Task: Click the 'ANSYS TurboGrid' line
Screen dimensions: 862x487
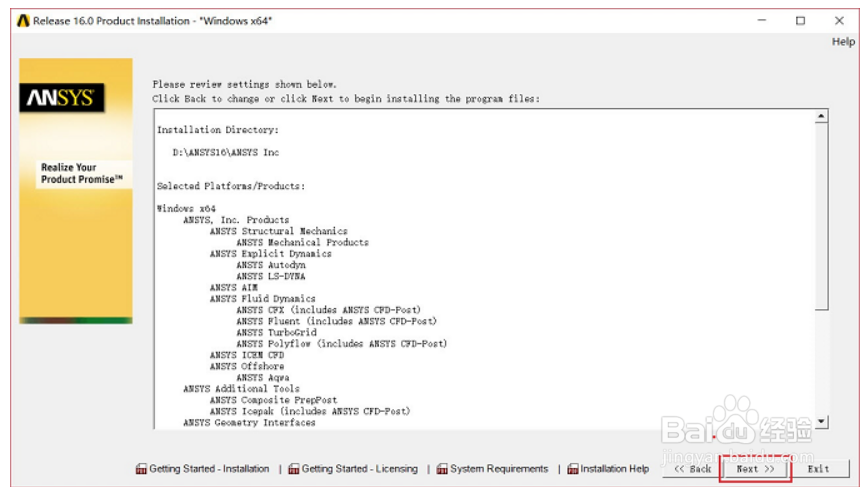Action: (x=277, y=333)
